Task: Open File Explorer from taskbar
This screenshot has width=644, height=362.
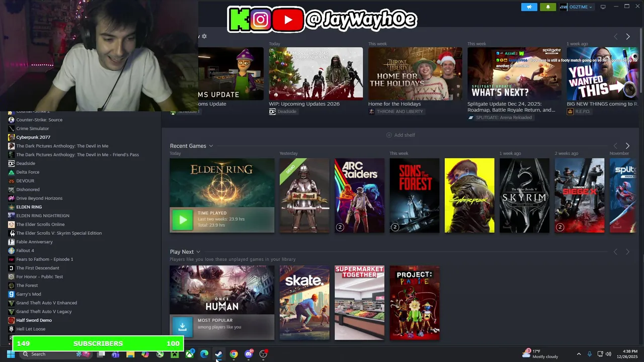Action: [130, 354]
